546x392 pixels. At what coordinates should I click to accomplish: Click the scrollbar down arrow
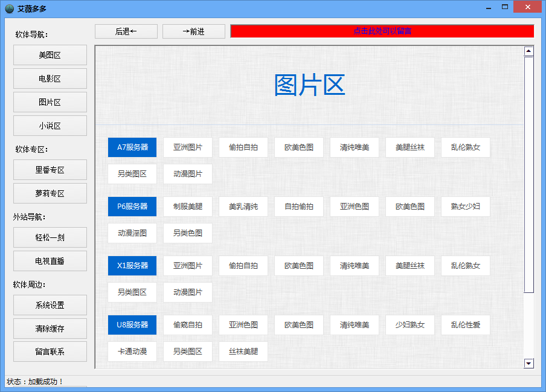click(x=528, y=364)
